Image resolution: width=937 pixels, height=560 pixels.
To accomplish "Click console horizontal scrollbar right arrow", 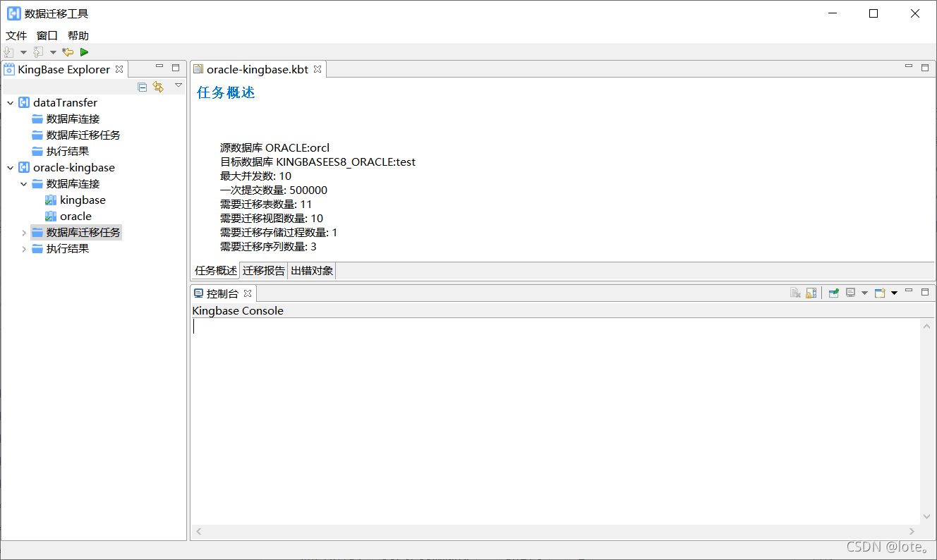I will [912, 532].
